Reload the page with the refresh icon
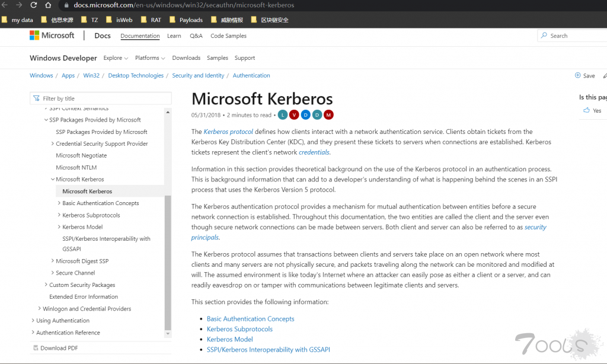Viewport: 607px width, 364px height. click(x=34, y=5)
